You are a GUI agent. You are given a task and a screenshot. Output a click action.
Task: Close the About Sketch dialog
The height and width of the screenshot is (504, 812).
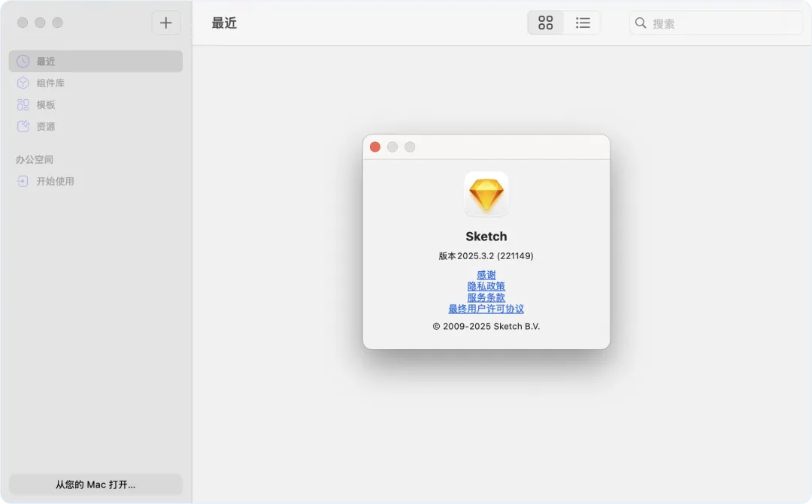click(x=375, y=147)
